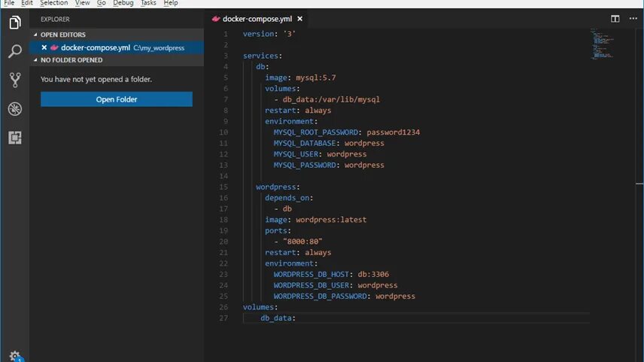Open the Debug view icon

(15, 109)
